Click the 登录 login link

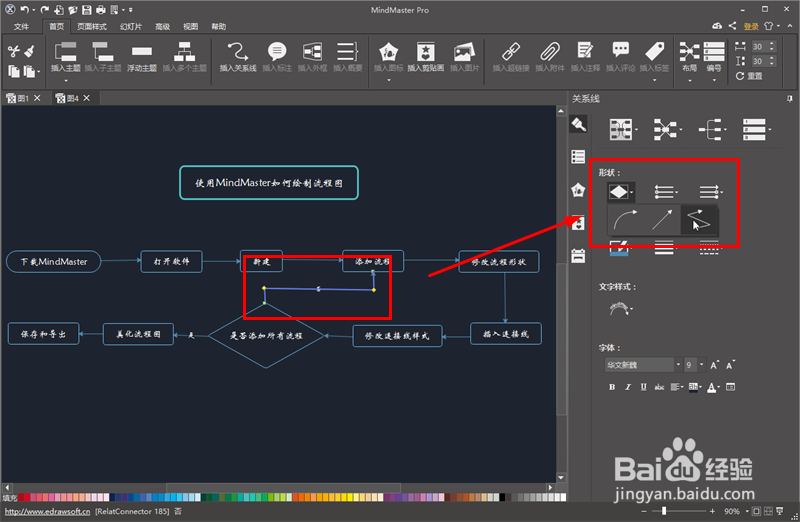pyautogui.click(x=751, y=26)
